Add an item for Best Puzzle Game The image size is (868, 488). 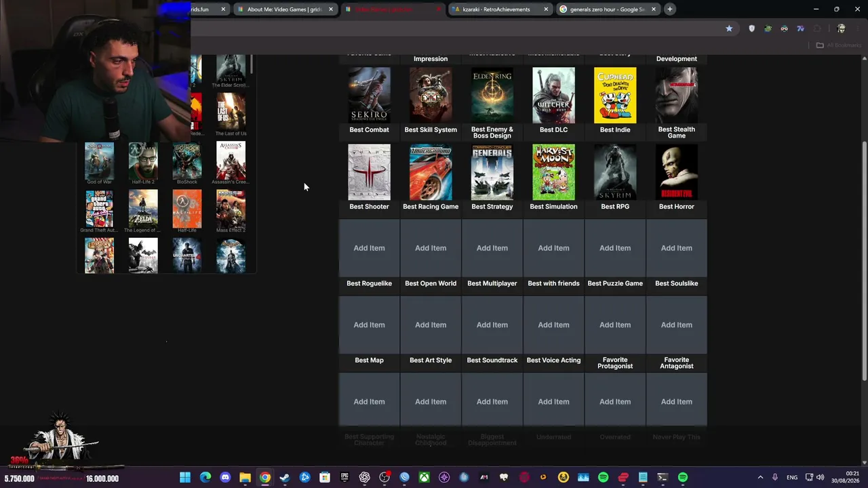(615, 248)
